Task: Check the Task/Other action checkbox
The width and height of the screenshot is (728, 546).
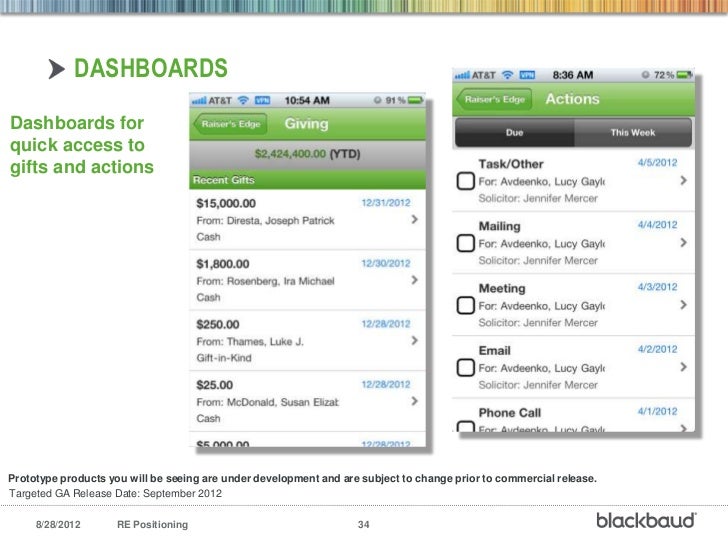Action: [466, 181]
